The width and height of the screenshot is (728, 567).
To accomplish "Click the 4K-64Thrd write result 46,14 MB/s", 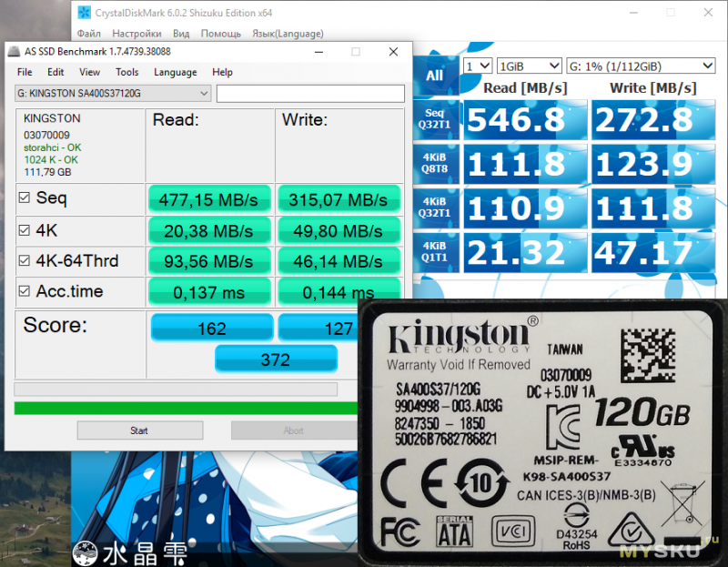I will pos(339,261).
